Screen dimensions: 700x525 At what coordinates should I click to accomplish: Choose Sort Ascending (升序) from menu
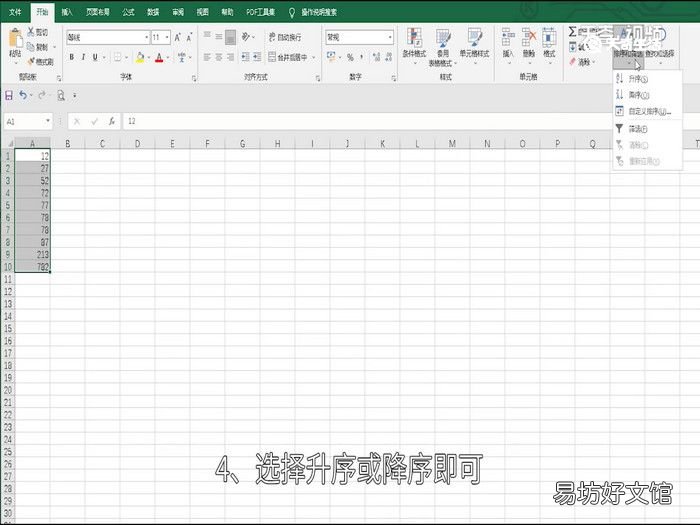click(646, 79)
